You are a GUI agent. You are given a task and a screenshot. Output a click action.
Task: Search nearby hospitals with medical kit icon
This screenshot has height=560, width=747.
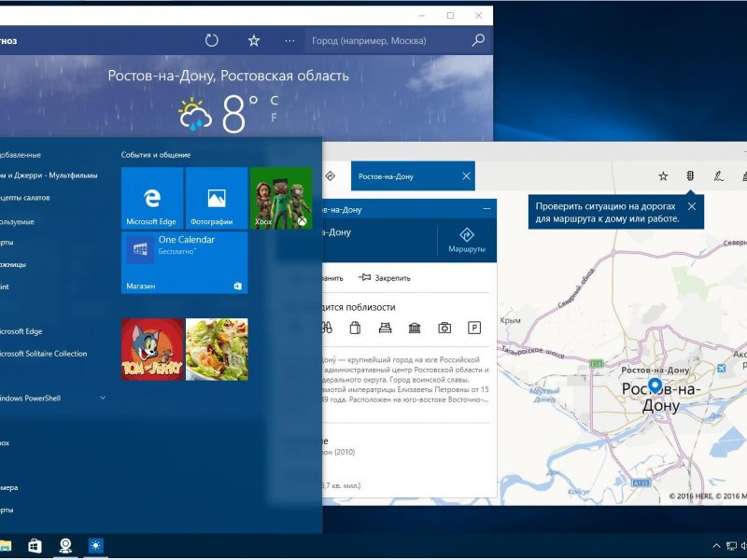point(444,328)
